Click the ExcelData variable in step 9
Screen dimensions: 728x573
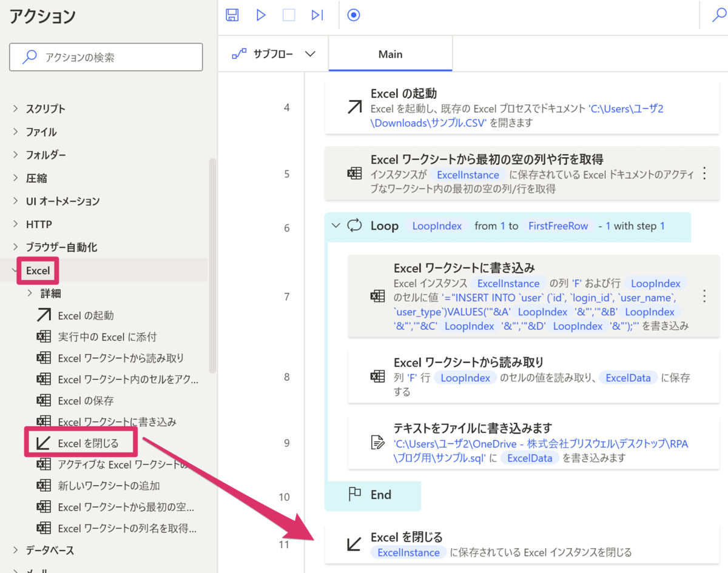point(530,458)
